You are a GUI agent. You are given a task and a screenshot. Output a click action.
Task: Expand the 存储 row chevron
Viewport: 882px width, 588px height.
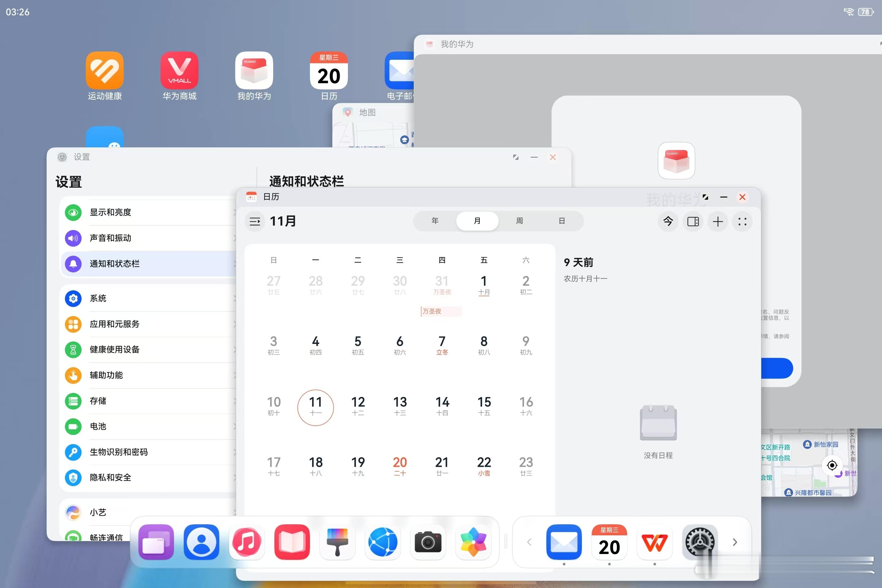point(234,401)
